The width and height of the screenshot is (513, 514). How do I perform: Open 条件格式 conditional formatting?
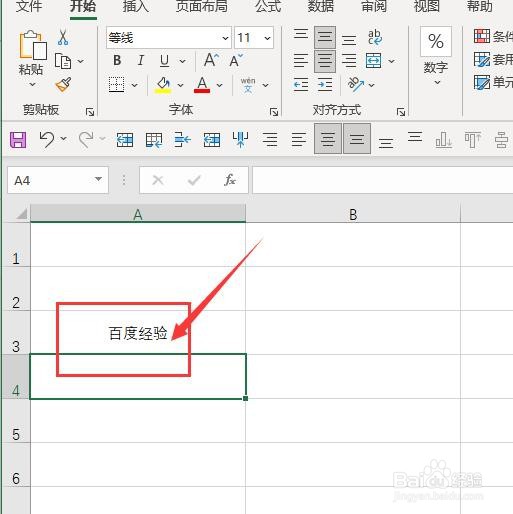tap(493, 36)
